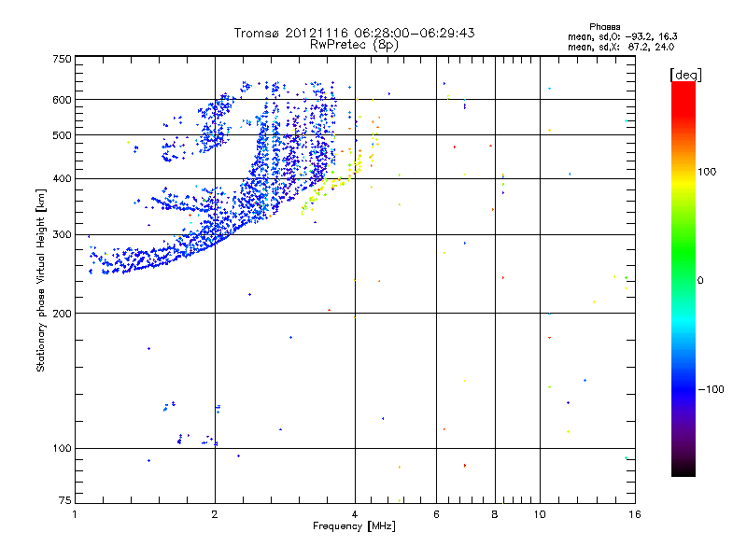The height and width of the screenshot is (560, 747).
Task: Click the x-axis tick label '16'
Action: [x=635, y=514]
